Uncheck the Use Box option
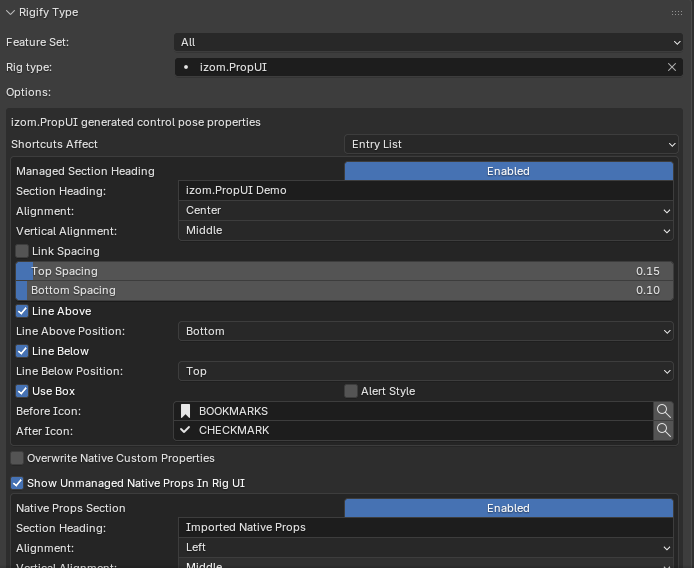The image size is (694, 568). (x=22, y=391)
